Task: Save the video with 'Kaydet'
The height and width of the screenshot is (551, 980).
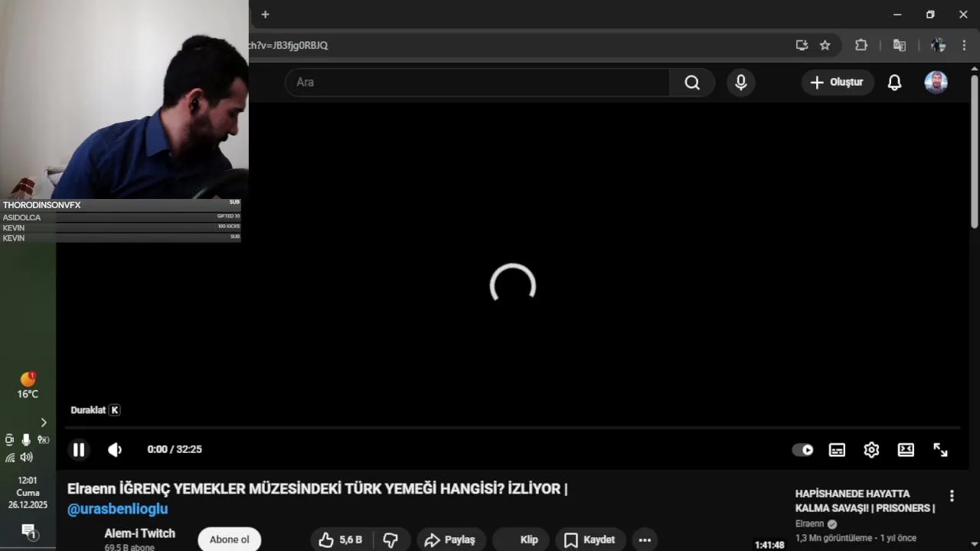Action: 590,540
